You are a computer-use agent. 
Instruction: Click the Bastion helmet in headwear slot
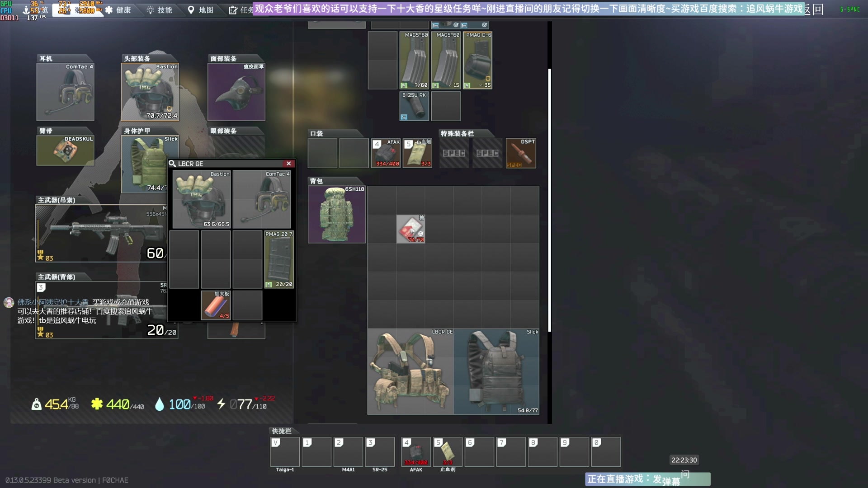coord(150,92)
